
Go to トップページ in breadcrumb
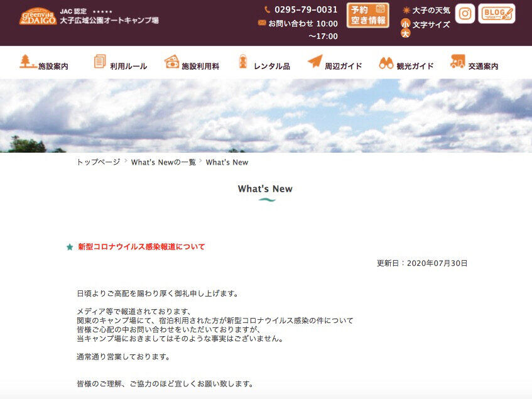pyautogui.click(x=98, y=162)
